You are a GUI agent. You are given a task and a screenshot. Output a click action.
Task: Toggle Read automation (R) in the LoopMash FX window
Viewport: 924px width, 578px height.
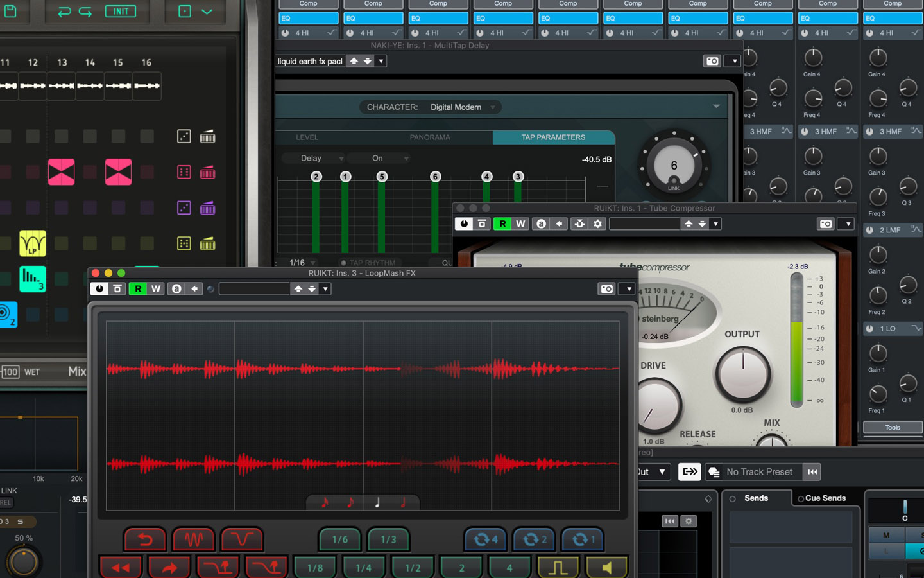coord(138,289)
